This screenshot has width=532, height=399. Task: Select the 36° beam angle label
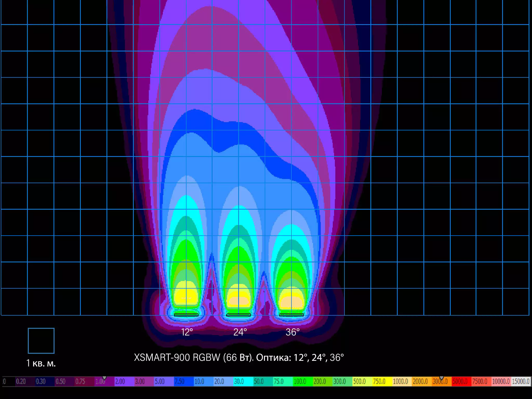tap(293, 332)
